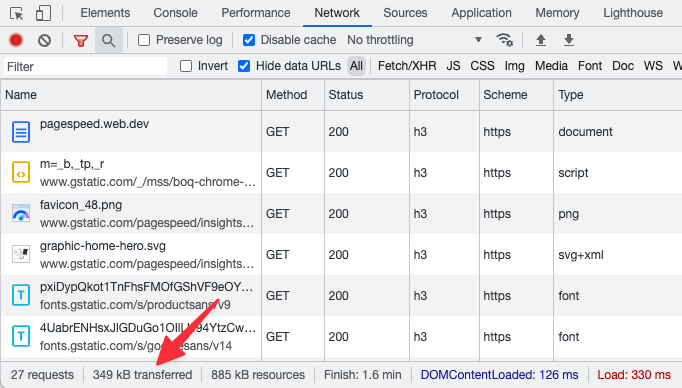Viewport: 682px width, 388px height.
Task: Select the 4UabrENHsxJlGDuGo1OIl font request
Action: (147, 328)
